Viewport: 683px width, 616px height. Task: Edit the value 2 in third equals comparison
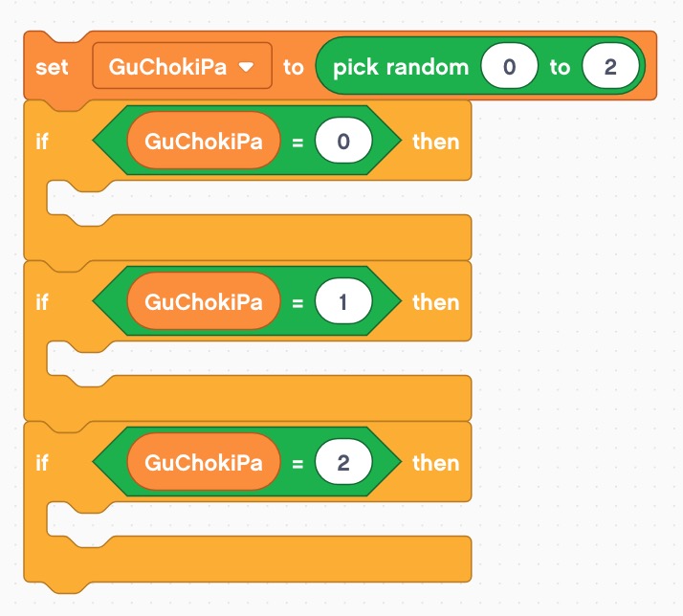(x=342, y=463)
